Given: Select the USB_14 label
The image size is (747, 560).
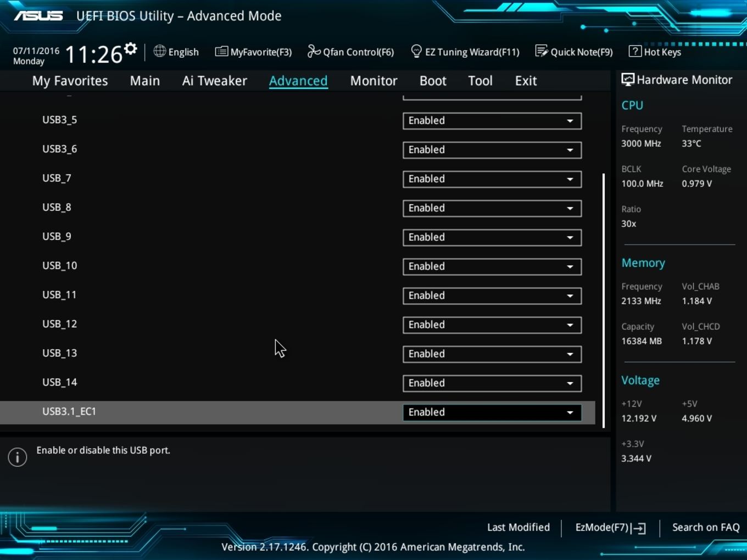Looking at the screenshot, I should pos(59,382).
